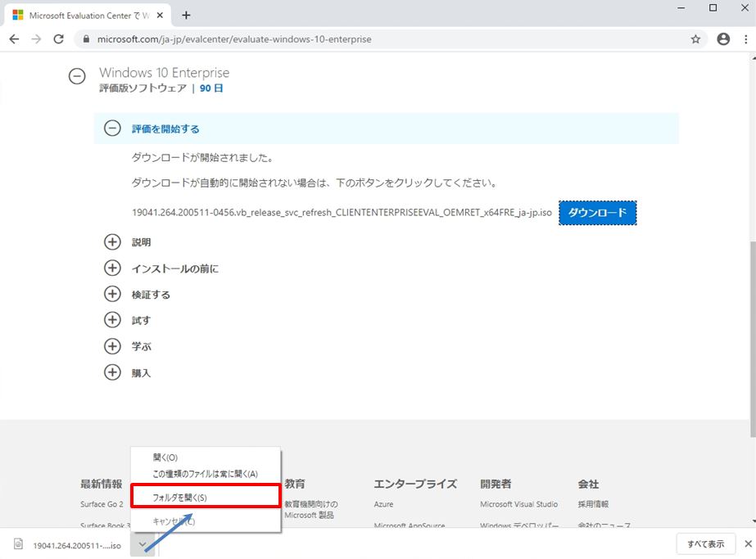Click the すべて表示 button

705,544
